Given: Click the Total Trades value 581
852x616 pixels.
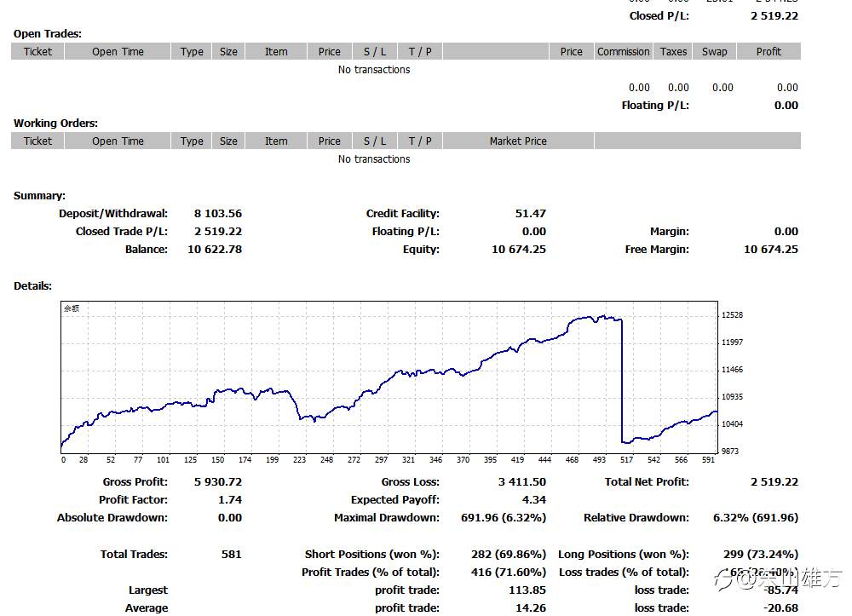Looking at the screenshot, I should (x=232, y=554).
